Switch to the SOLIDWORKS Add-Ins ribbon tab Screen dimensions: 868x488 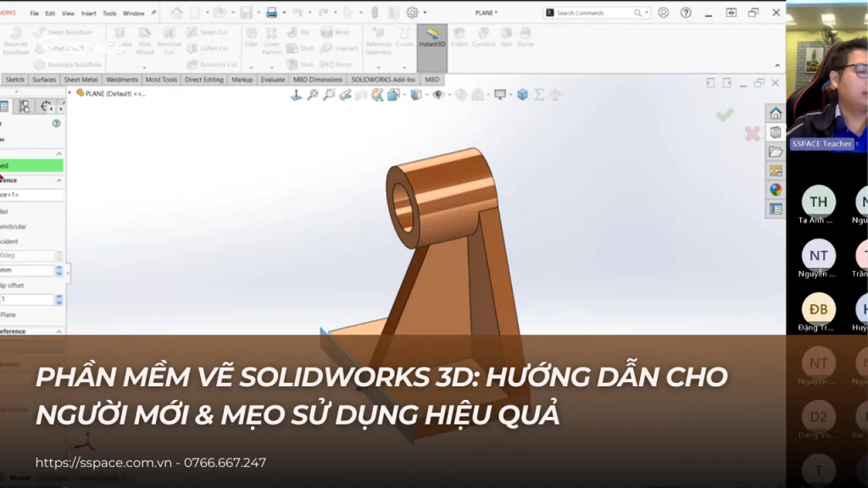coord(383,80)
